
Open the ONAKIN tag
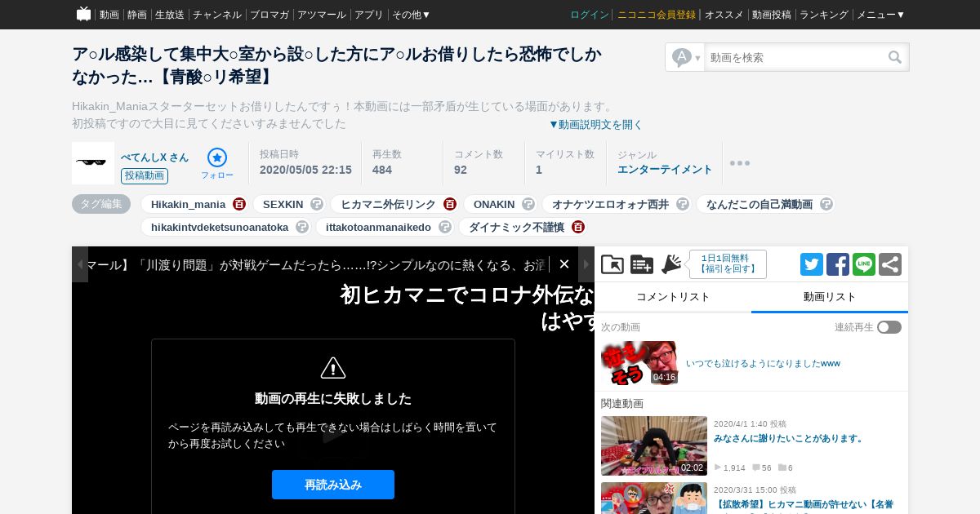pyautogui.click(x=494, y=204)
